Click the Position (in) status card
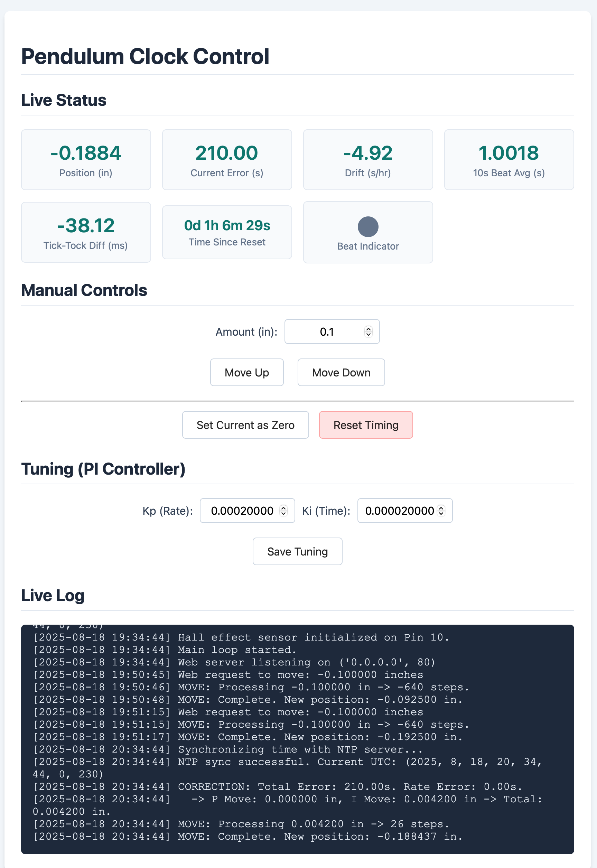Screen dimensions: 597x868 pos(86,160)
